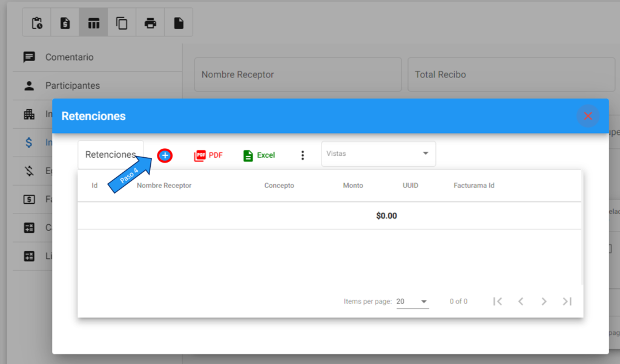Export retenciones to Excel
620x364 pixels.
[259, 155]
